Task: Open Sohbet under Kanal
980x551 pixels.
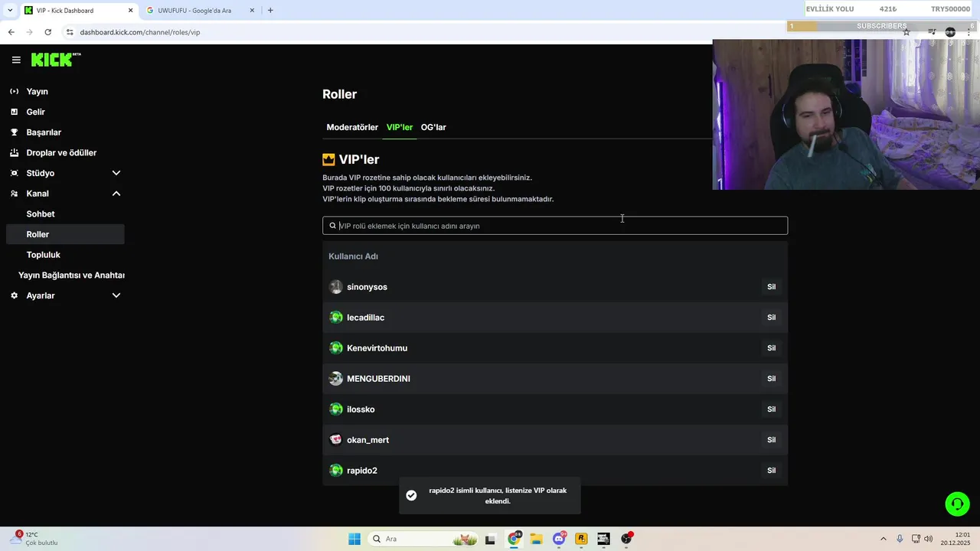Action: click(41, 214)
